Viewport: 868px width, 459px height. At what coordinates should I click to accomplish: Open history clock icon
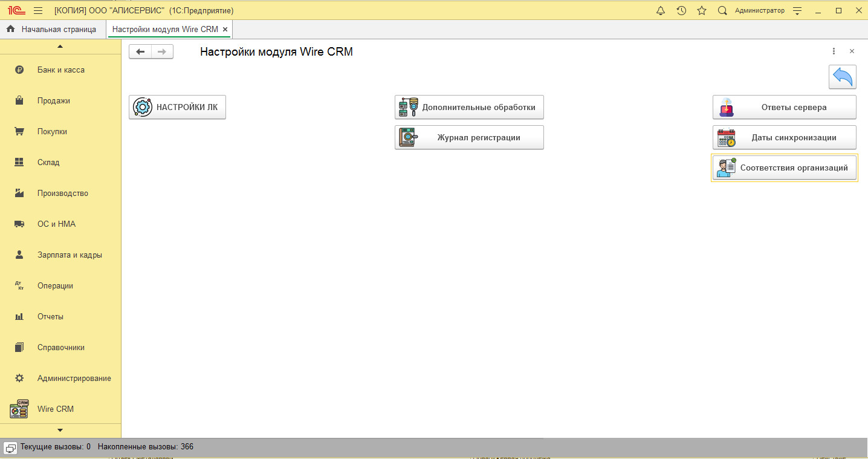[681, 10]
